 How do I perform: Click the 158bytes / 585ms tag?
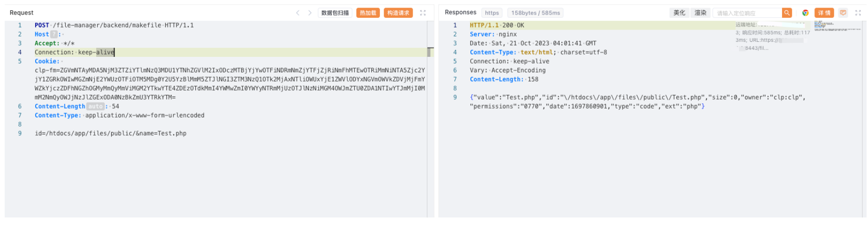coord(536,13)
